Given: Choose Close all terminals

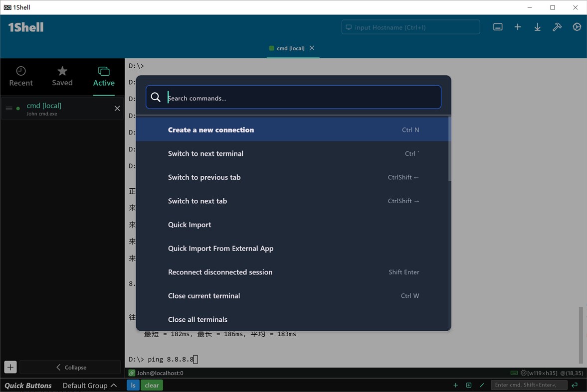Looking at the screenshot, I should 293,319.
